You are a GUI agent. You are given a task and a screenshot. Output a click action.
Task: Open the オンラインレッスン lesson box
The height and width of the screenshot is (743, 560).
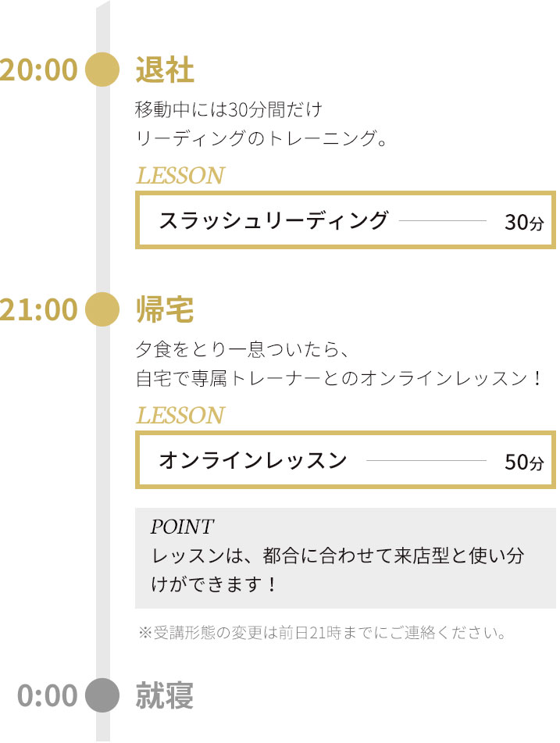(345, 459)
